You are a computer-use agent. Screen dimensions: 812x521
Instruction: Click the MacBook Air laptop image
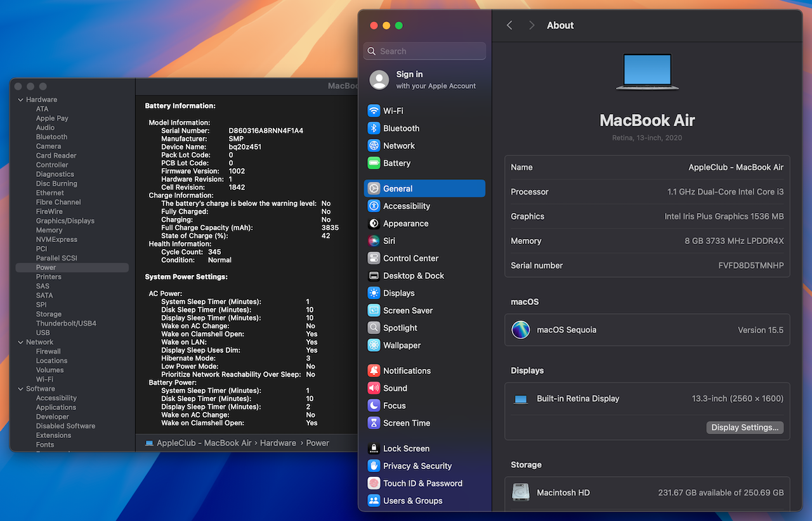tap(647, 71)
